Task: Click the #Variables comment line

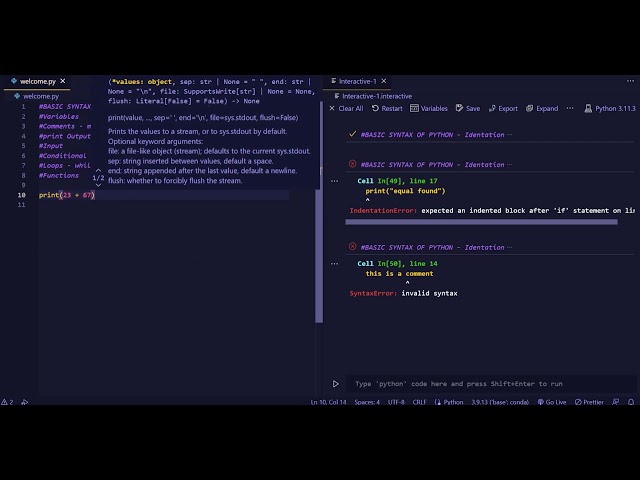Action: [x=59, y=116]
